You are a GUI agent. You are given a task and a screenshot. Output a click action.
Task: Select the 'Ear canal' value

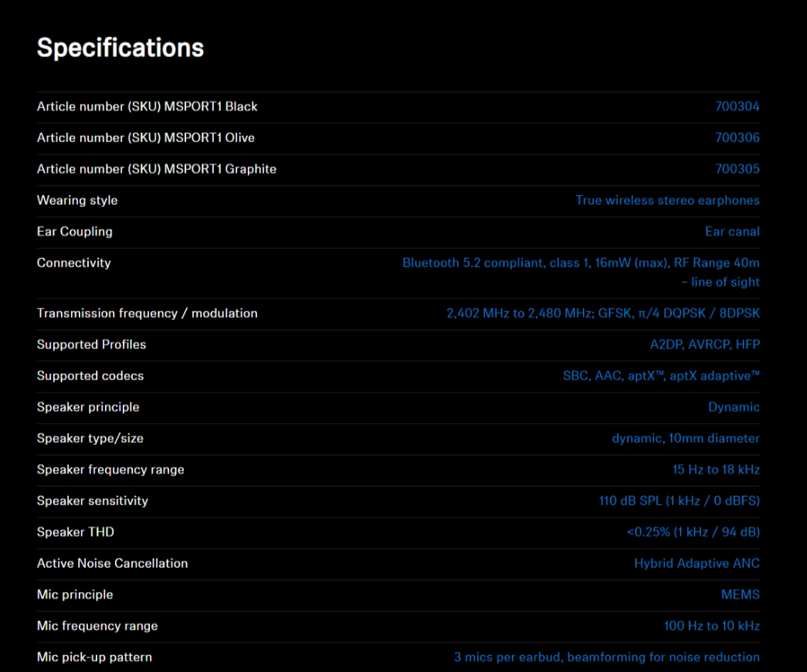coord(732,232)
